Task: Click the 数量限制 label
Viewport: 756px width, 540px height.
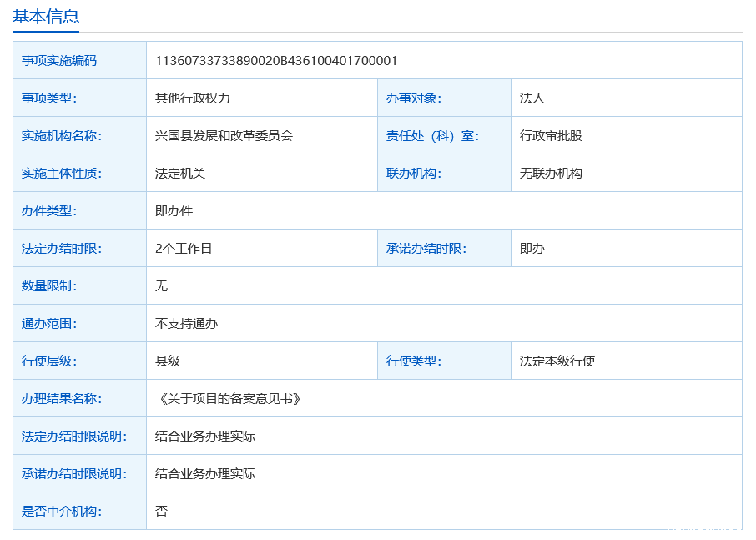Action: tap(49, 286)
